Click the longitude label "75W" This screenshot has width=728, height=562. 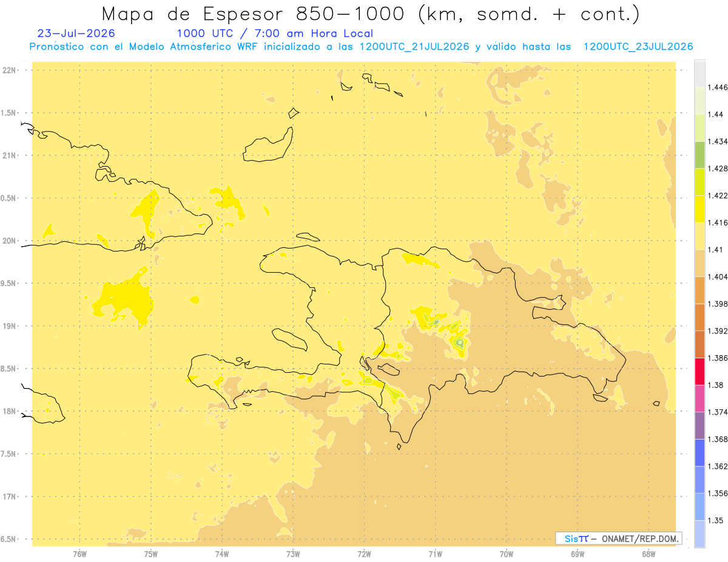pos(150,554)
